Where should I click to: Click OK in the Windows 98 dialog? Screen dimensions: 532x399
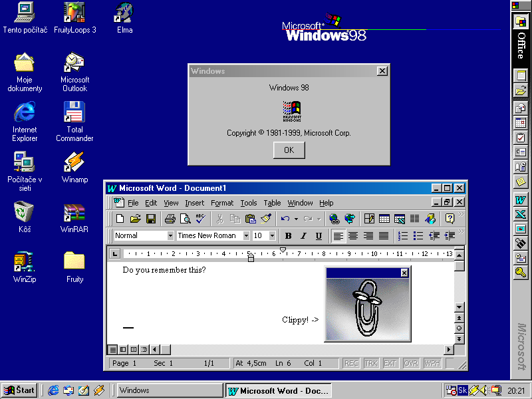[x=289, y=150]
